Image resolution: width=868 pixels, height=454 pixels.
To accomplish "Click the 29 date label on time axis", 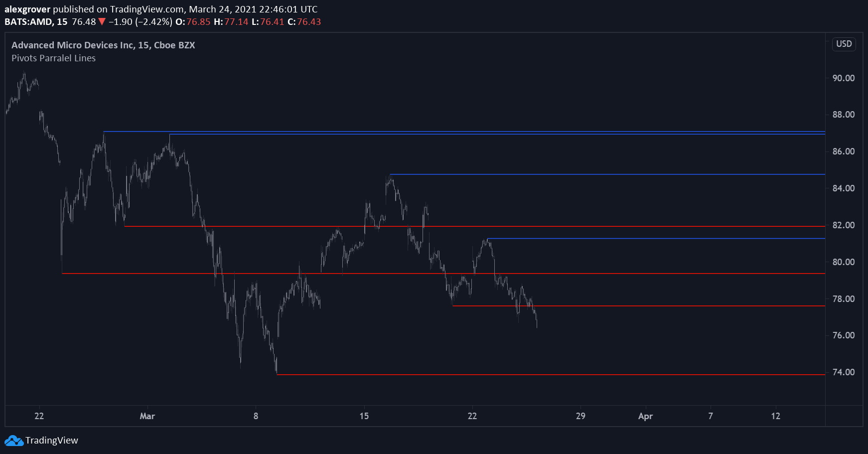I will click(580, 416).
